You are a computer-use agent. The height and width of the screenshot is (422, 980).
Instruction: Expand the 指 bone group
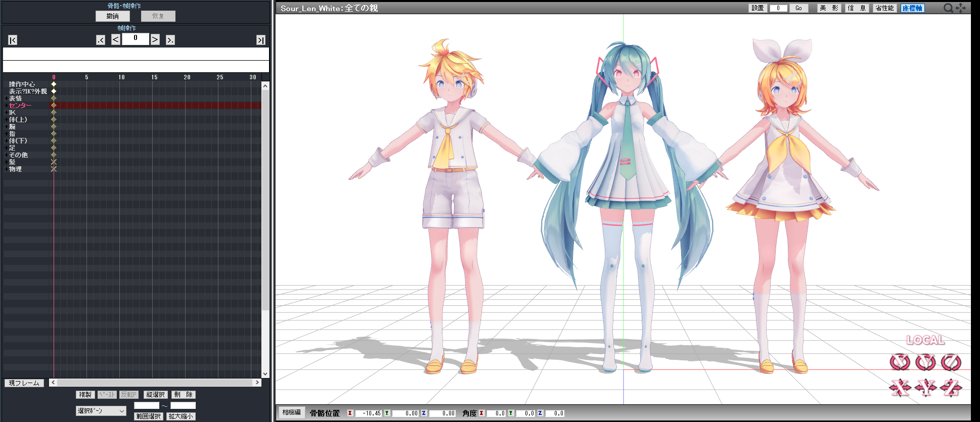(x=6, y=134)
